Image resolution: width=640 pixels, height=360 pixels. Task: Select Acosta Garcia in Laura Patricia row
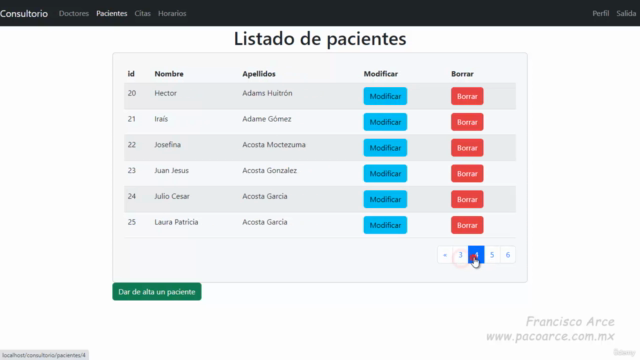click(x=265, y=222)
